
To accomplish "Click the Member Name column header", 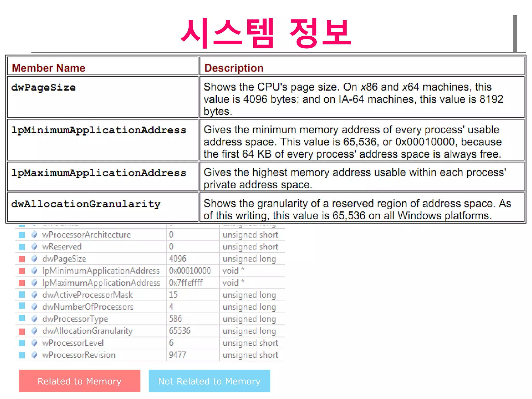I will coord(49,68).
